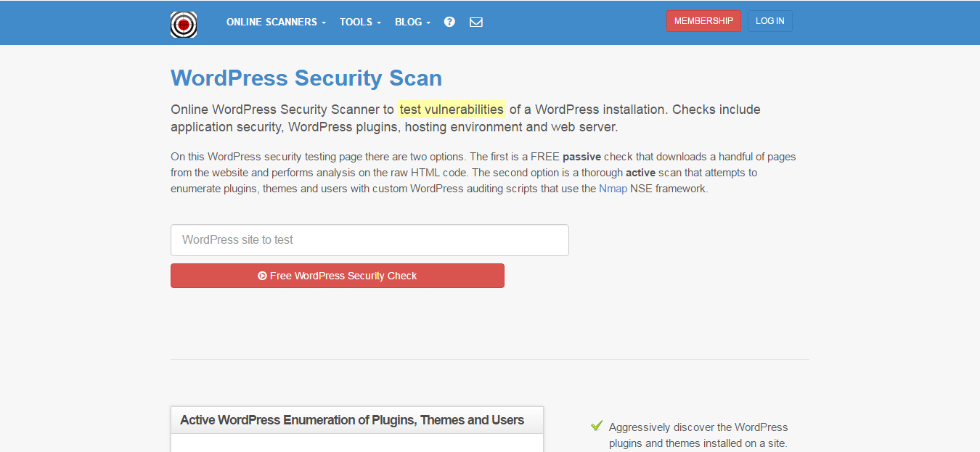
Task: Click the green checkmark icon
Action: tap(597, 426)
